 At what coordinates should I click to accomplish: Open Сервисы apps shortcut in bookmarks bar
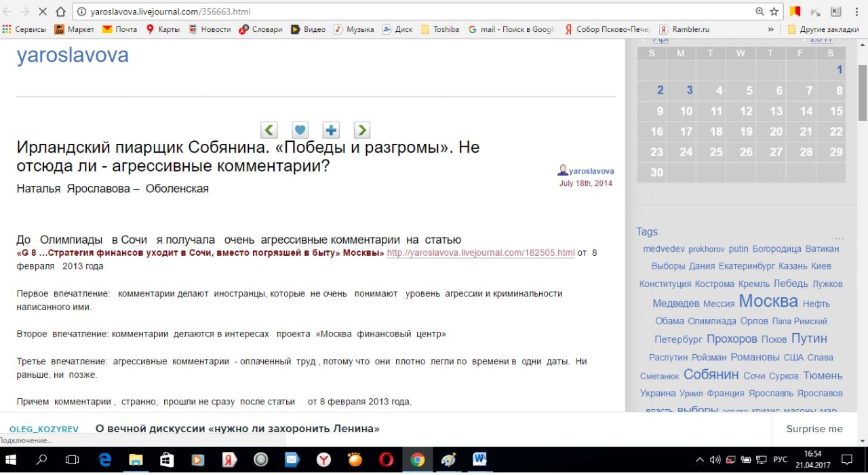(24, 29)
